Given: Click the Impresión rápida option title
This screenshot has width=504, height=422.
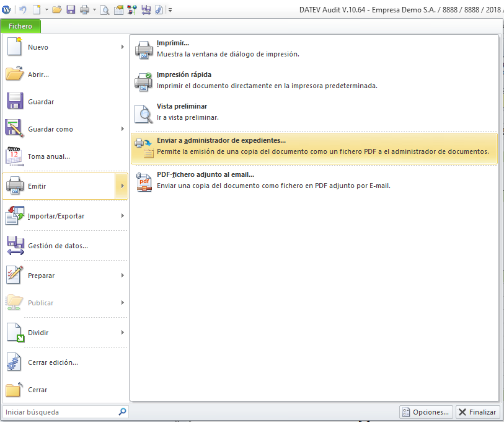Looking at the screenshot, I should 184,74.
